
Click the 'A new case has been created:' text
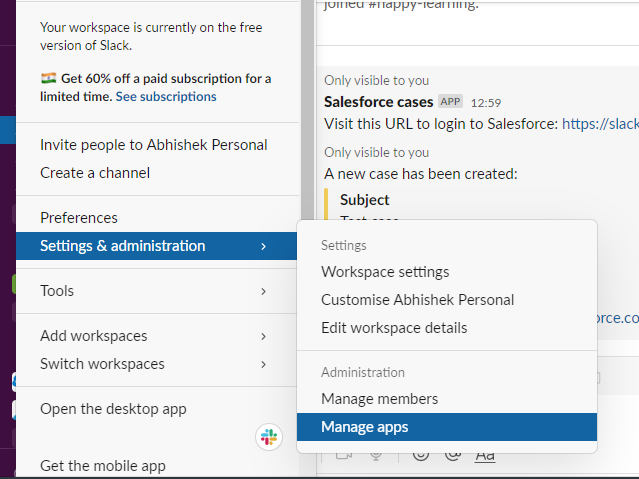coord(421,174)
